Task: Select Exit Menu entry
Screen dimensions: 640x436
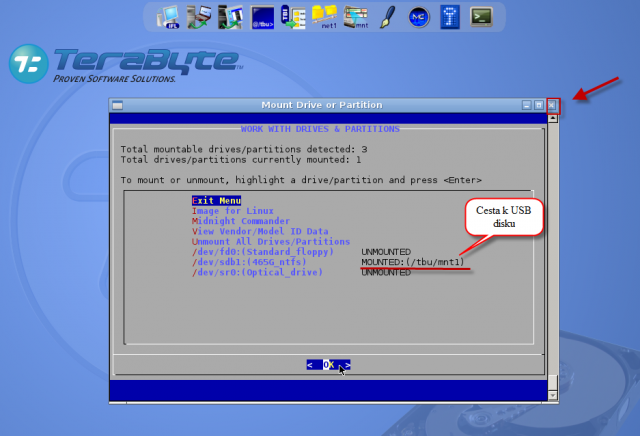Action: click(x=216, y=200)
